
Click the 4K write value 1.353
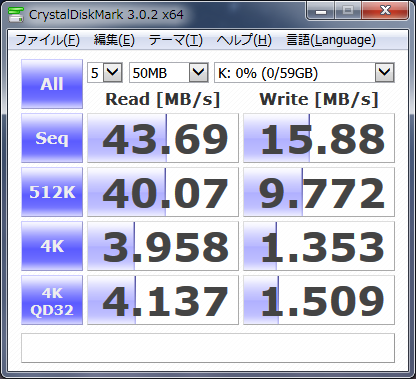click(319, 246)
